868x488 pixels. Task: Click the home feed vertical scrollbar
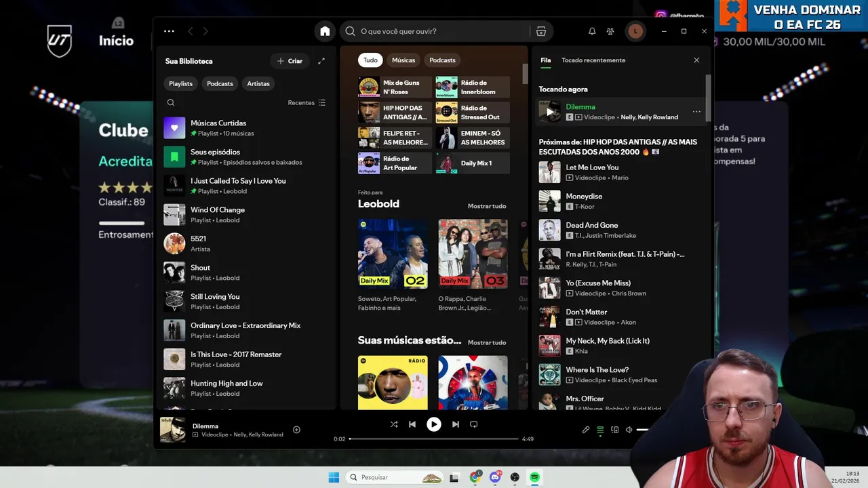pos(525,73)
